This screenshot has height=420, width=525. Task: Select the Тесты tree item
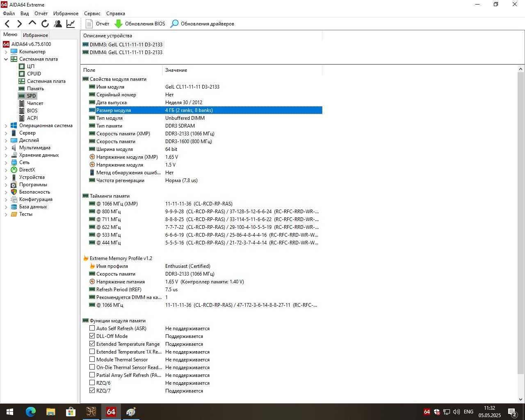(x=25, y=214)
